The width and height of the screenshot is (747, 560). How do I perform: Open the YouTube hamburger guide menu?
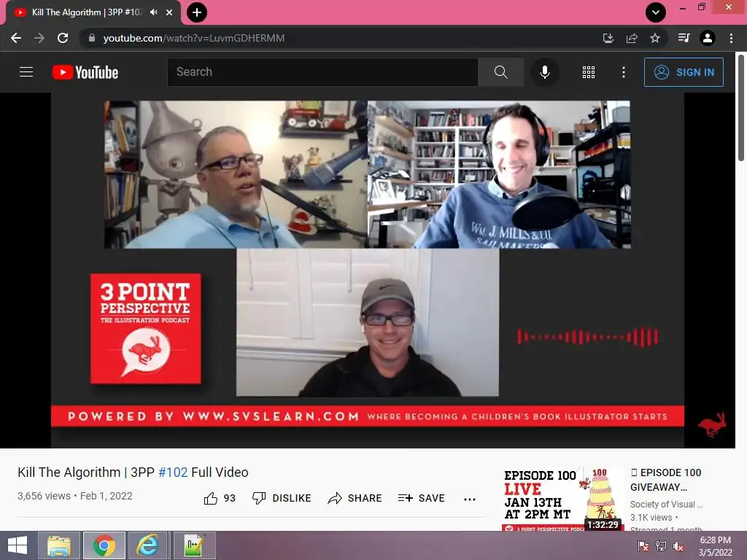click(26, 72)
